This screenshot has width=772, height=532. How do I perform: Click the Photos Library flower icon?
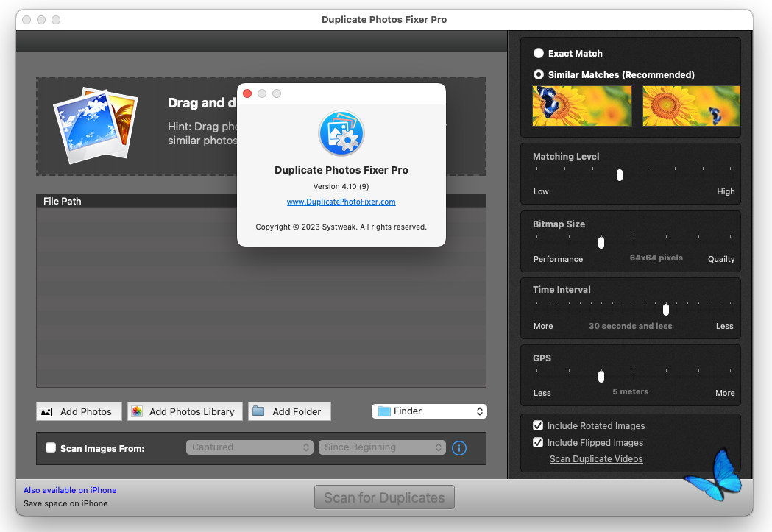click(x=137, y=411)
